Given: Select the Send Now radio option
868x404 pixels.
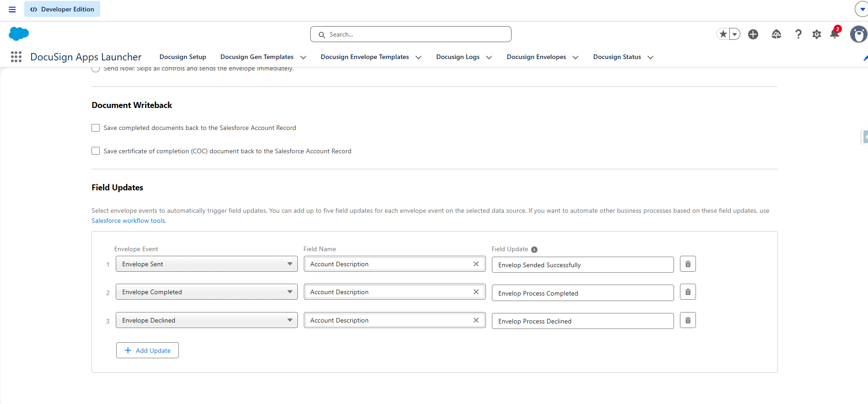Looking at the screenshot, I should coord(96,69).
